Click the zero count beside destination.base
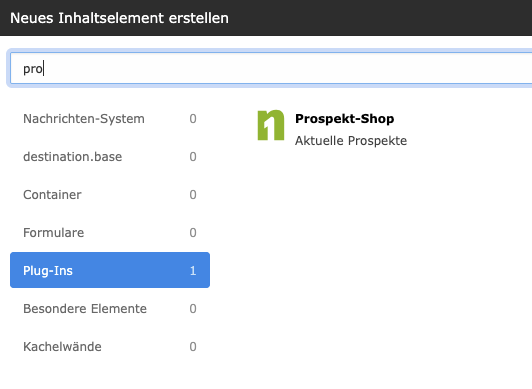532x389 pixels. point(193,157)
